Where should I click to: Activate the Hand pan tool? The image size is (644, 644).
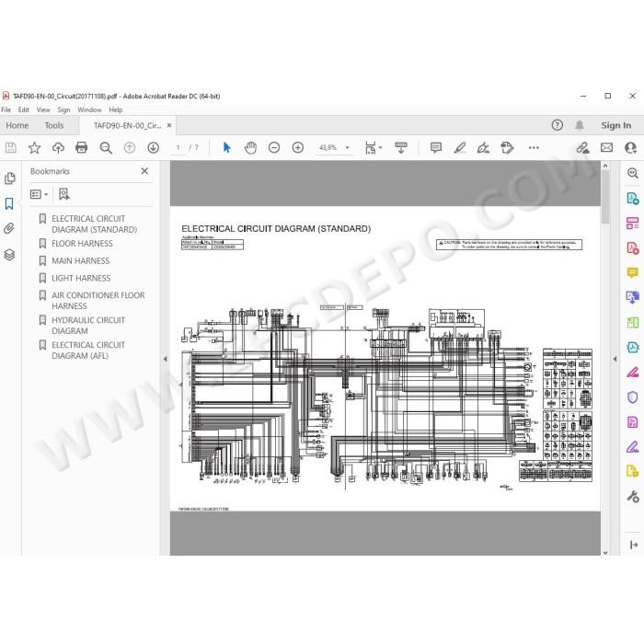[x=250, y=147]
